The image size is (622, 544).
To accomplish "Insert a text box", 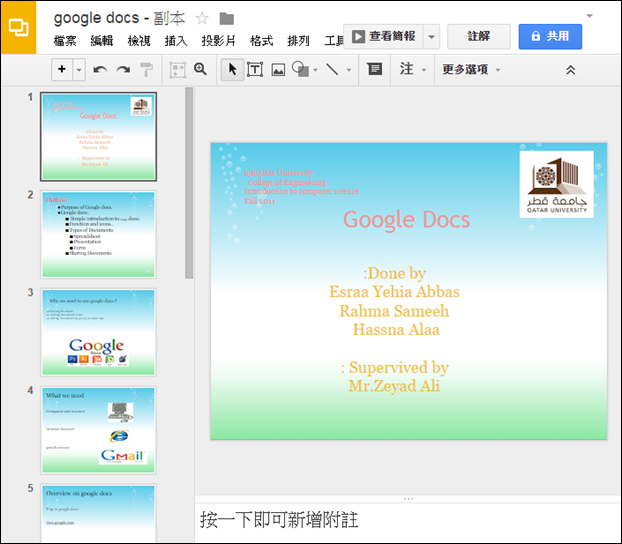I will [x=255, y=69].
